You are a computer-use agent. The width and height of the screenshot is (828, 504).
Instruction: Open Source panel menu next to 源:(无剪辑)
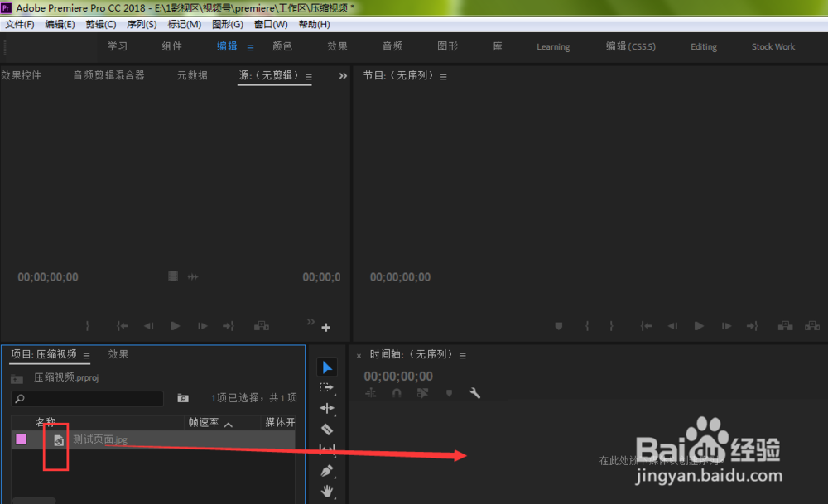tap(308, 77)
